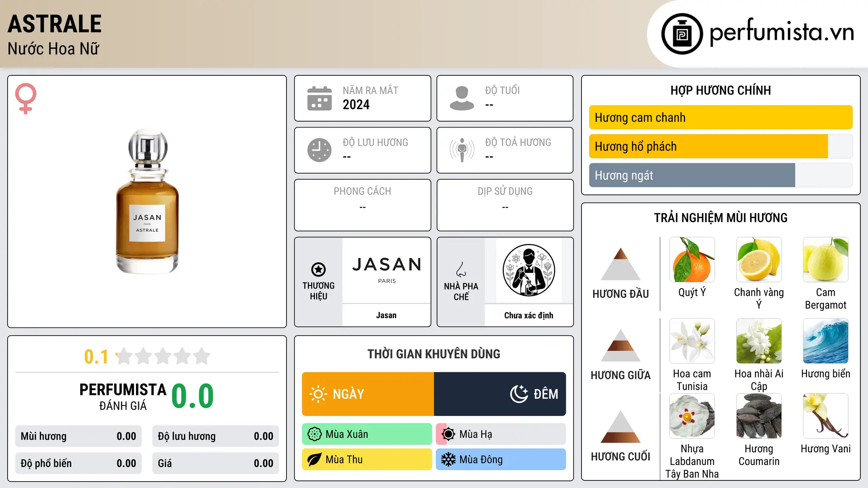
Task: Select the dark Đêm nighttime segment
Action: coord(500,394)
